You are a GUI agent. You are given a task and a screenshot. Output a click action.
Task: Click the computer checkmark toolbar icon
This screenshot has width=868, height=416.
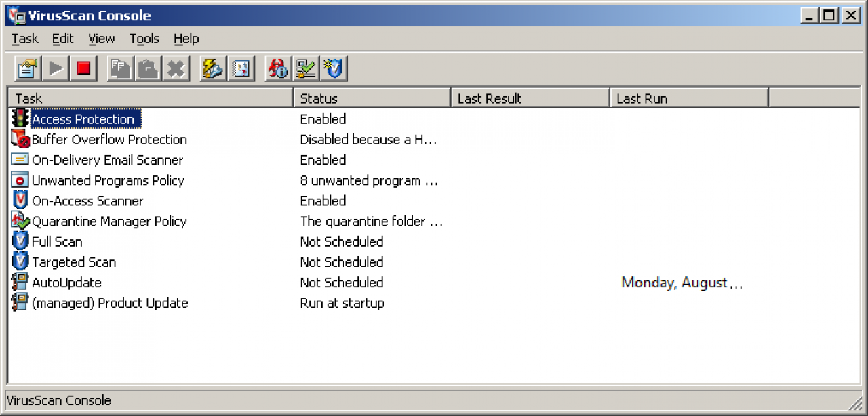click(306, 68)
